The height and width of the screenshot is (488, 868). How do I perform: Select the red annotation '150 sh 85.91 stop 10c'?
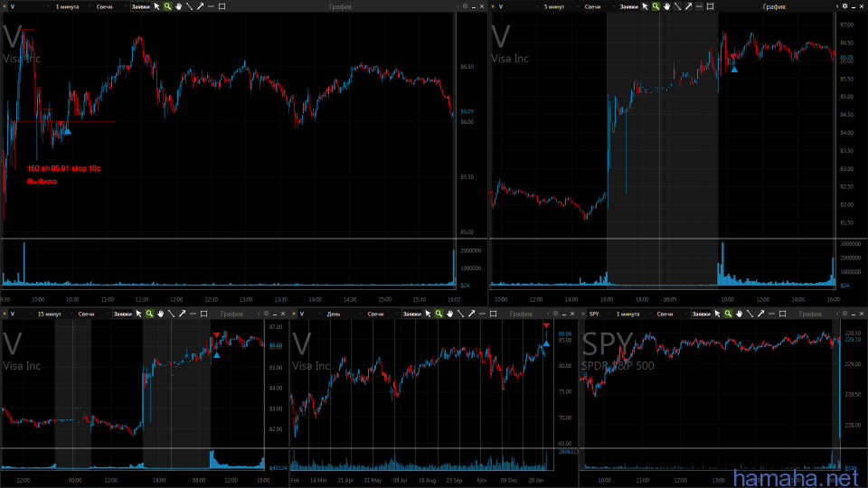pos(63,168)
